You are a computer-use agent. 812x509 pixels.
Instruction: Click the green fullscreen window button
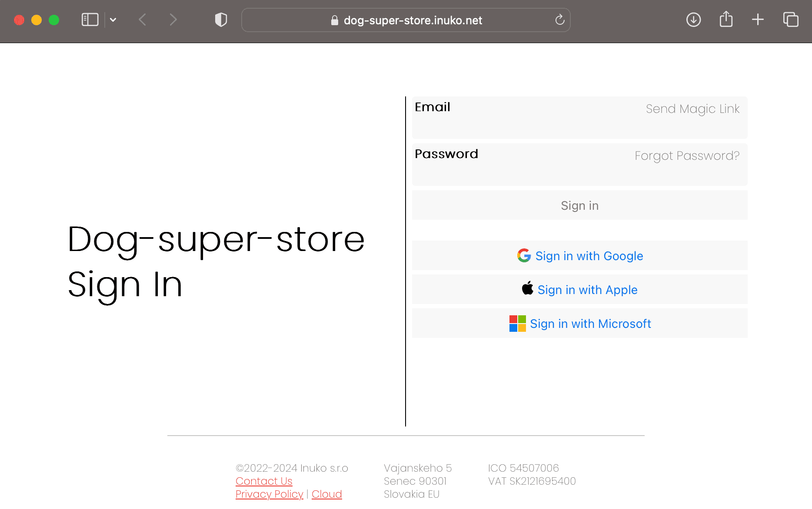(54, 20)
